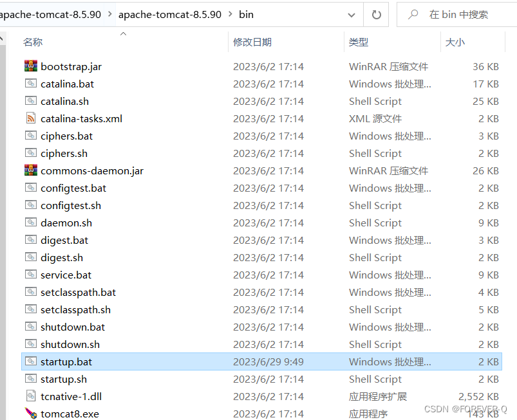The width and height of the screenshot is (517, 420).
Task: Sort by the 类型 column header
Action: [359, 42]
